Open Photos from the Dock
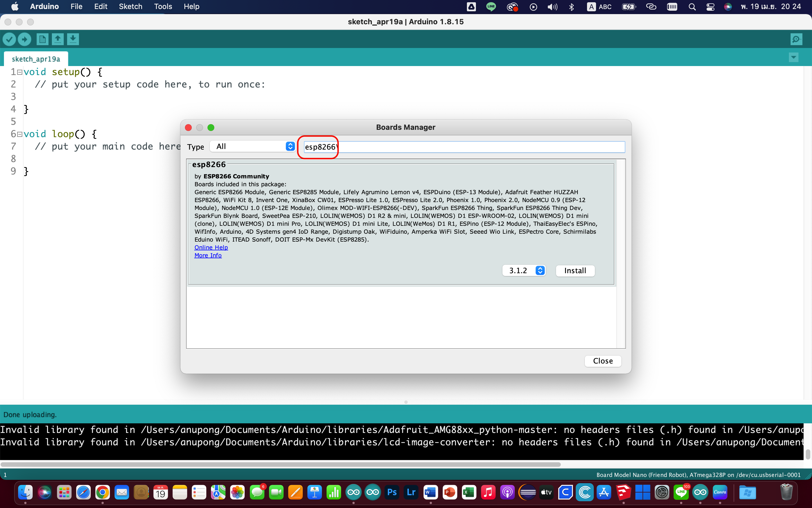Viewport: 812px width, 508px height. tap(238, 492)
